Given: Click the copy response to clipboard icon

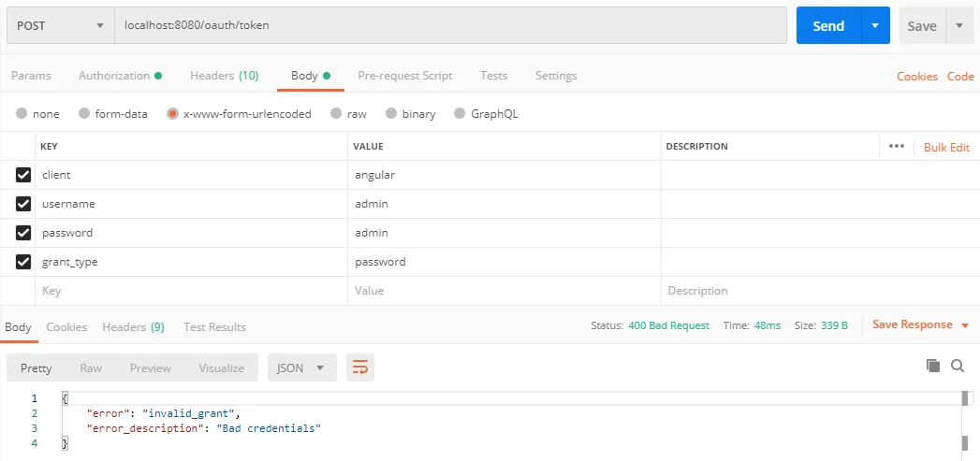Looking at the screenshot, I should click(932, 367).
